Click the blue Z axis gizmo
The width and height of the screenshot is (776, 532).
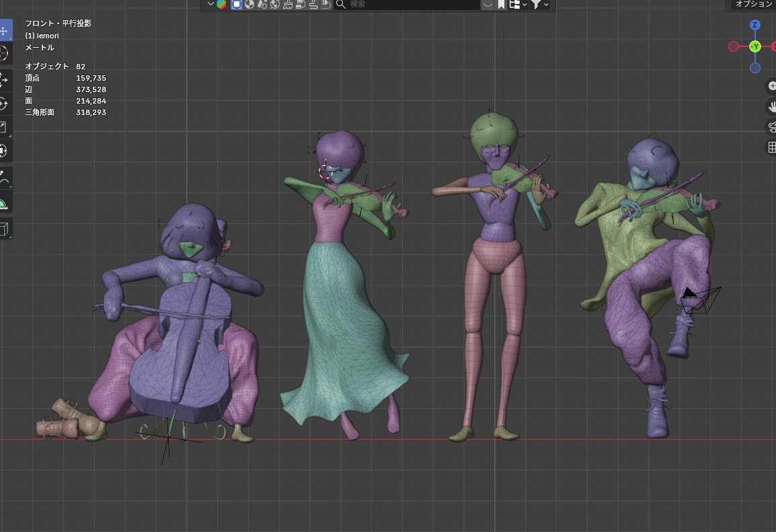754,25
